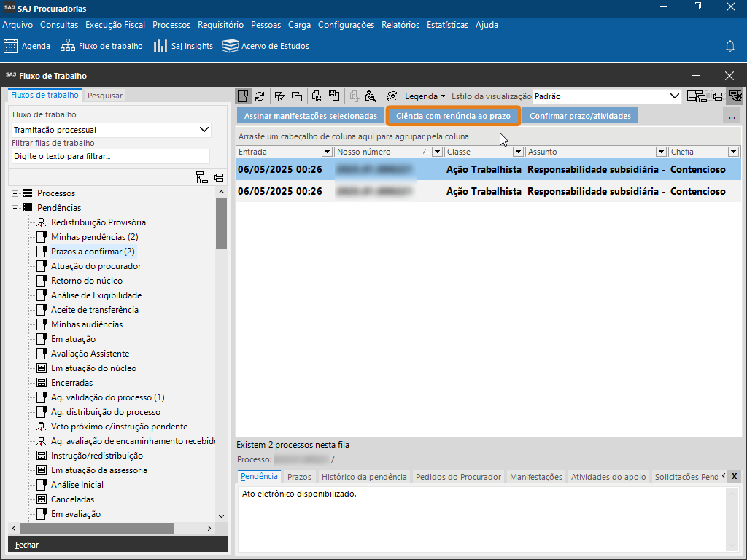
Task: Select Minhas audiências queue
Action: click(87, 324)
